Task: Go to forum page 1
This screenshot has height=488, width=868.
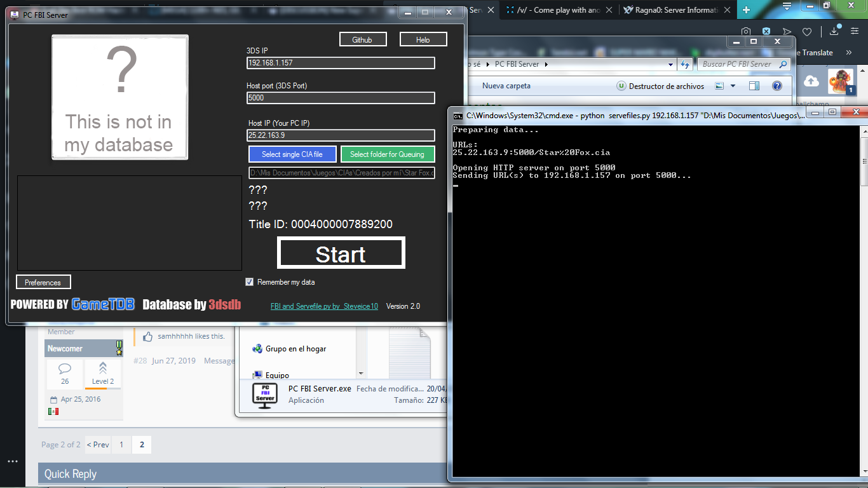Action: pos(121,445)
